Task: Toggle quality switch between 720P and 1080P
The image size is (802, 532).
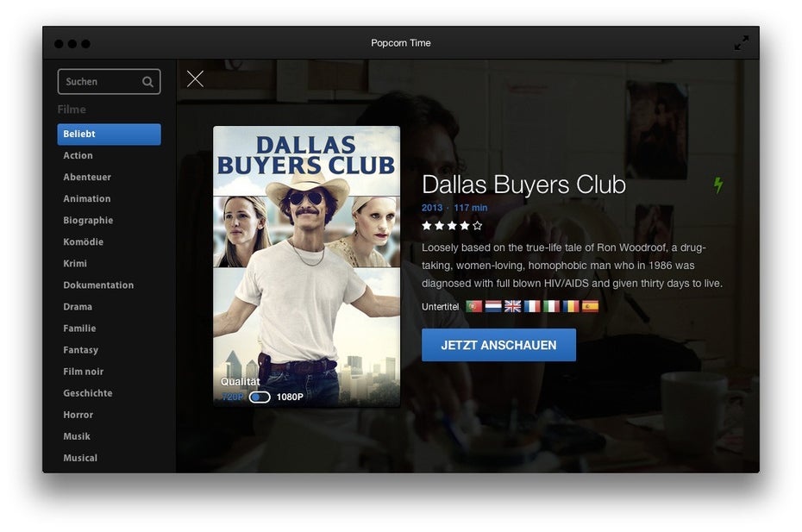Action: click(260, 397)
